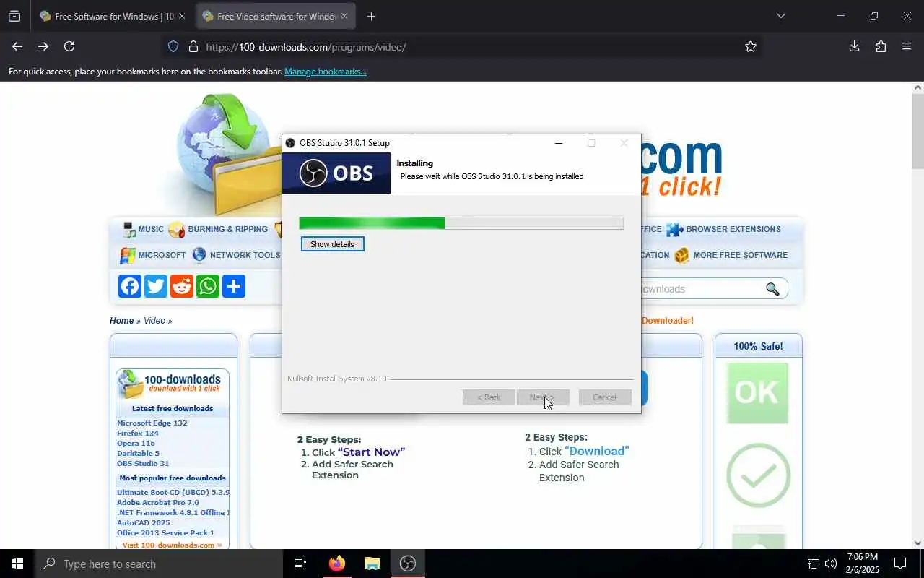Viewport: 924px width, 578px height.
Task: Click the Show details button
Action: (332, 244)
